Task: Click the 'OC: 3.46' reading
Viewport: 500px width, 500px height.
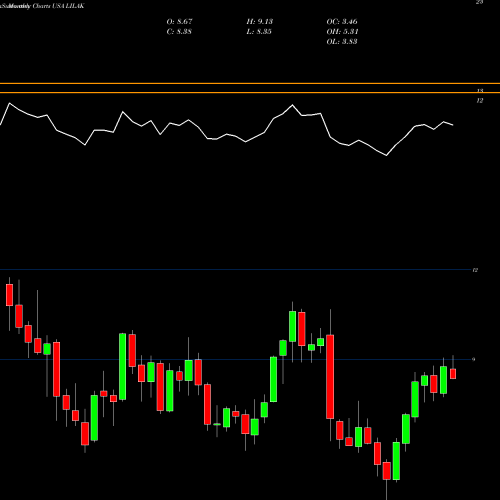Action: (342, 22)
